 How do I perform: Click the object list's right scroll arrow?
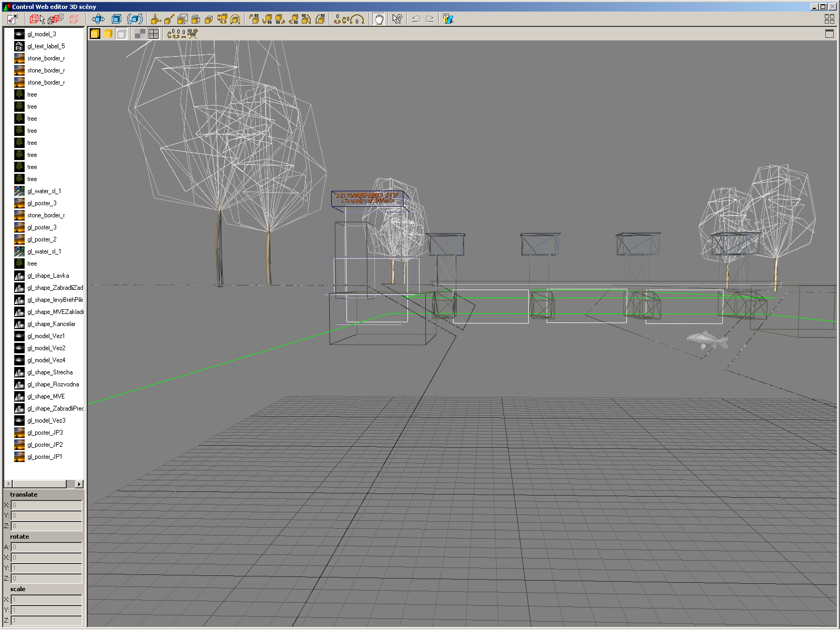point(79,484)
